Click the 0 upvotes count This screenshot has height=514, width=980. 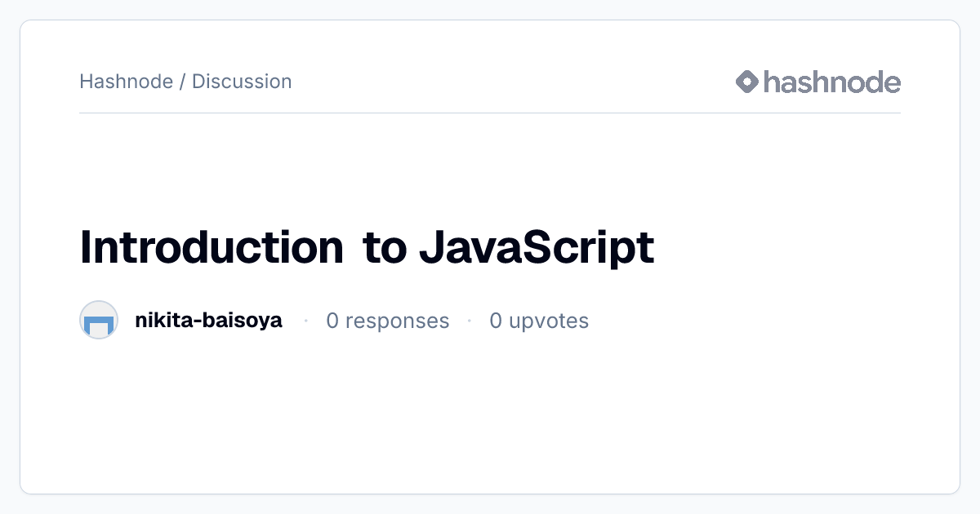pyautogui.click(x=539, y=321)
